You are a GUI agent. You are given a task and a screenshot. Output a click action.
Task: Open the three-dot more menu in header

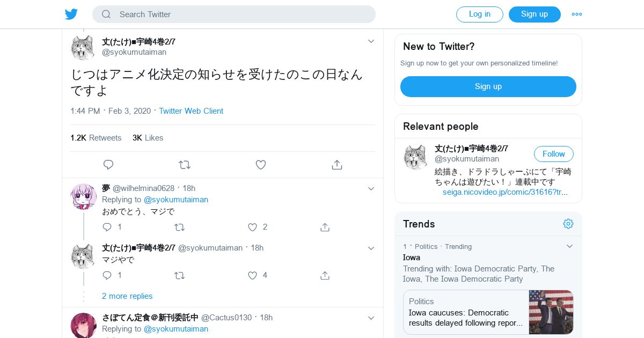click(x=577, y=14)
